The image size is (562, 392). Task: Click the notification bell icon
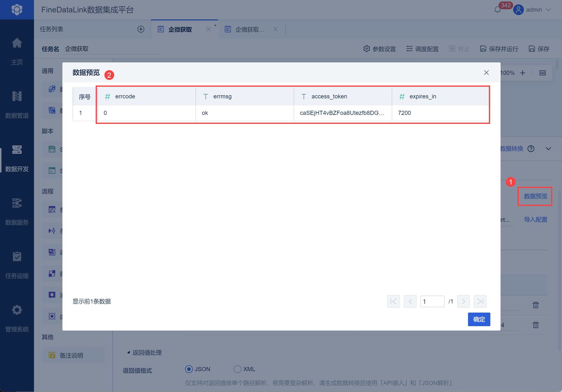tap(497, 10)
